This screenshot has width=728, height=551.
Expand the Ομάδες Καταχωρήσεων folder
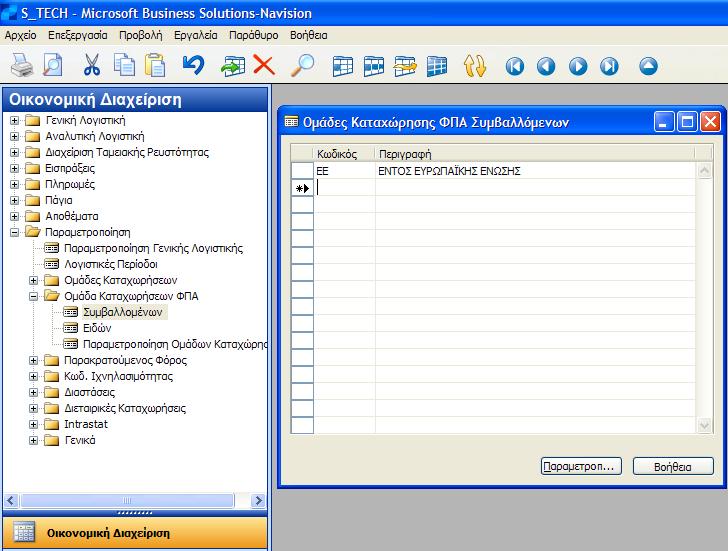33,280
